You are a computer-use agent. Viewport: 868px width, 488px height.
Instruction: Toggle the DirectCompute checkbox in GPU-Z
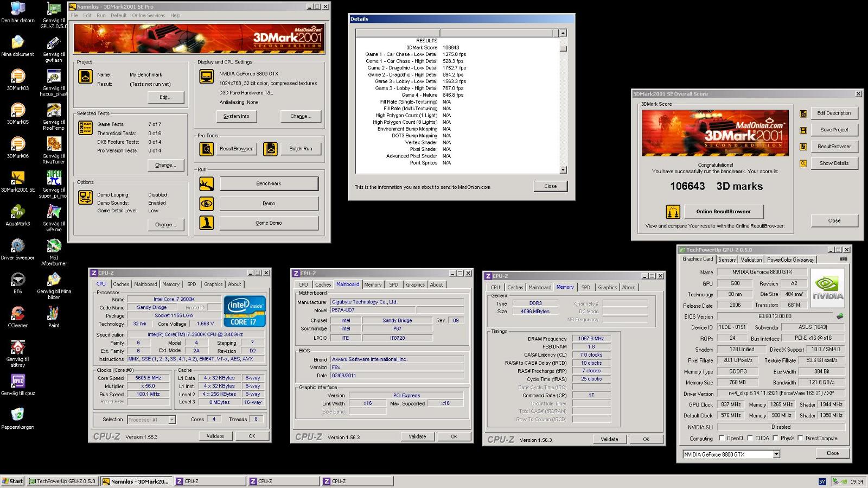pos(800,438)
